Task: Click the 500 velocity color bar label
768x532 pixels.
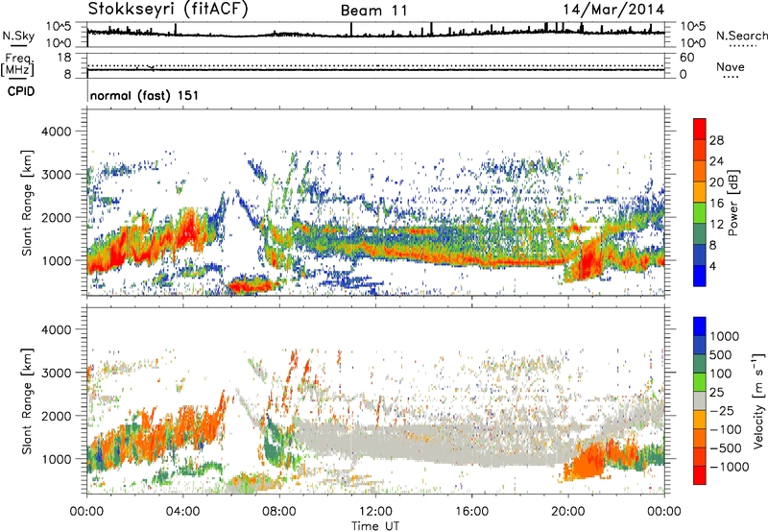Action: pyautogui.click(x=721, y=355)
